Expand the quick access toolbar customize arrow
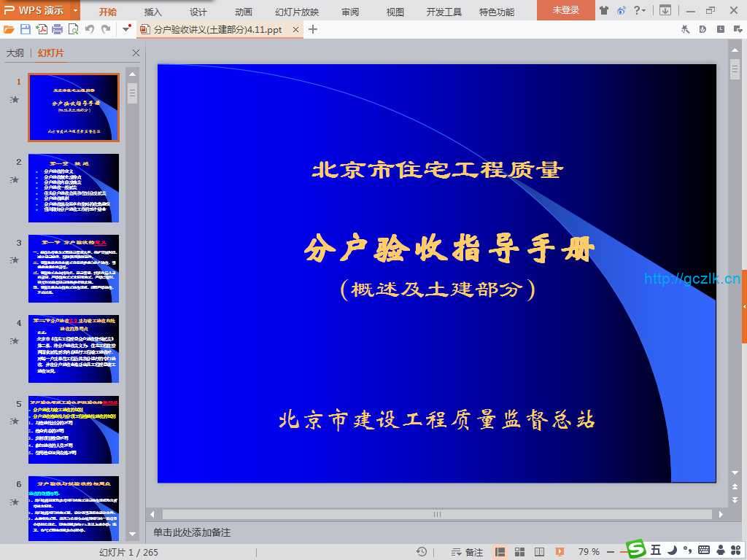747x560 pixels. coord(127,29)
